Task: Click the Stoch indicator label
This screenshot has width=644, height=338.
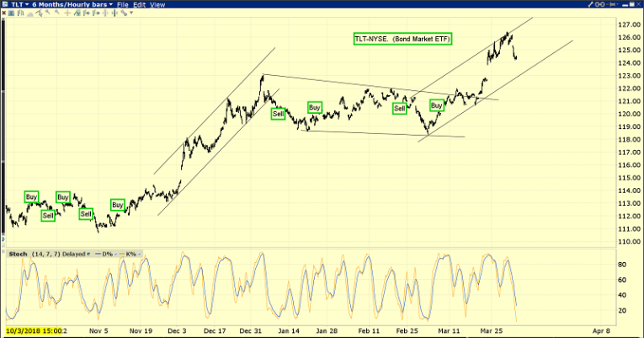Action: click(x=19, y=254)
